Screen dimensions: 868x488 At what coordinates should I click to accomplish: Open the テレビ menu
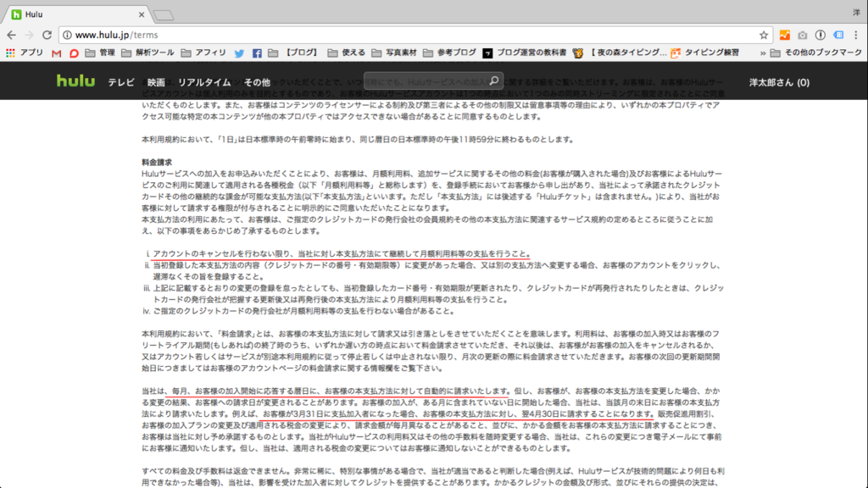coord(121,82)
